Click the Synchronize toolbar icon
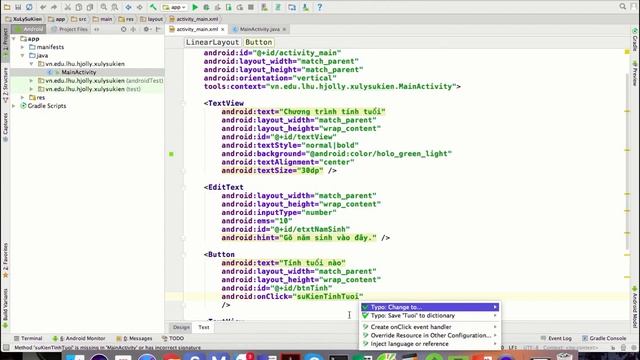640x360 pixels. click(x=29, y=7)
